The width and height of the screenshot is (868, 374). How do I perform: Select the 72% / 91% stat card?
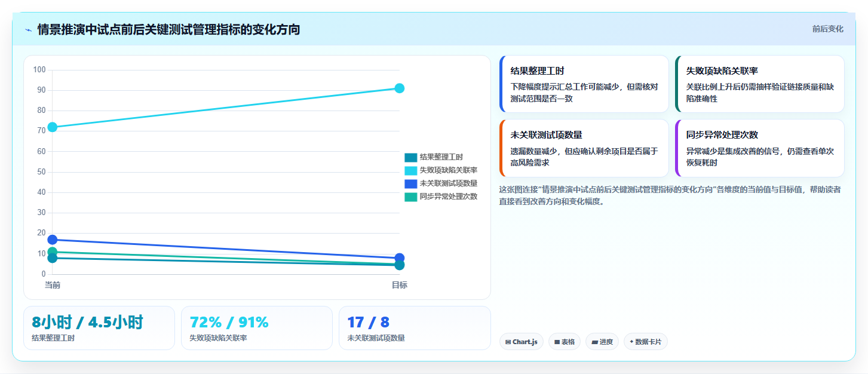(x=257, y=328)
